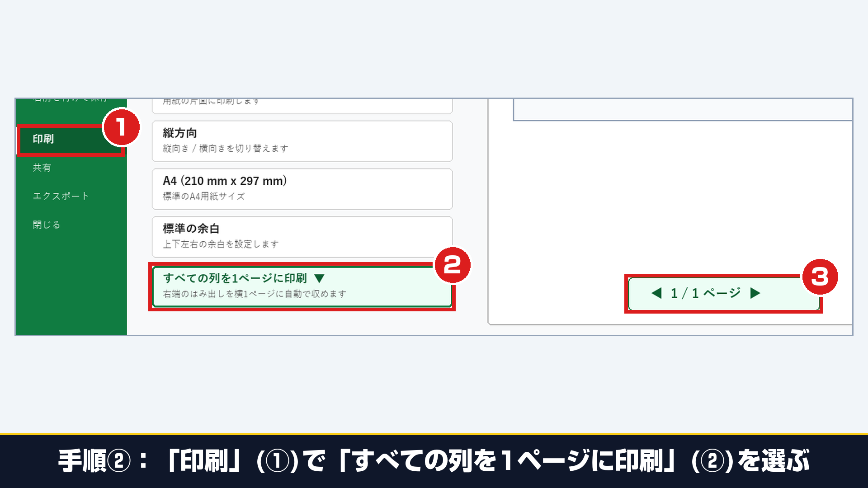Click the 右端のはみ出しを横1ページに自動で収めます description

click(x=255, y=294)
